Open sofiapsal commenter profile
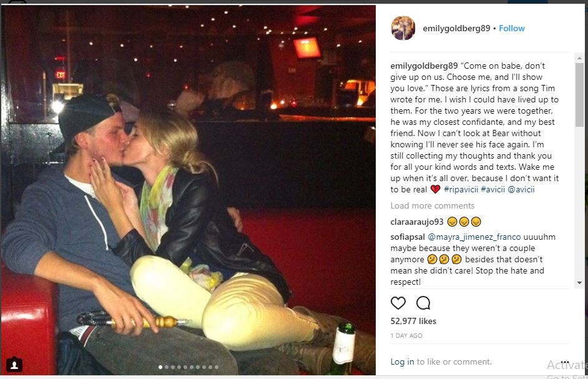588x379 pixels. click(408, 237)
